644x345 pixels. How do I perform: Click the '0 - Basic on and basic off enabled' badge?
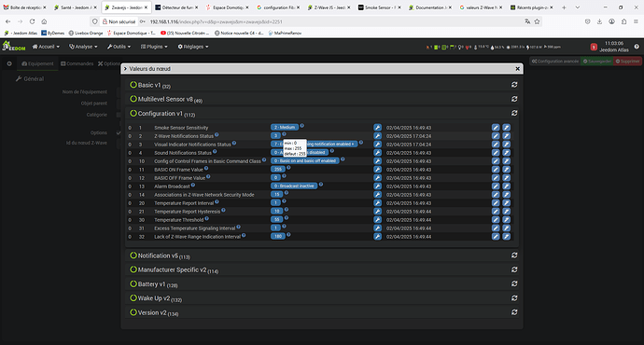(305, 160)
